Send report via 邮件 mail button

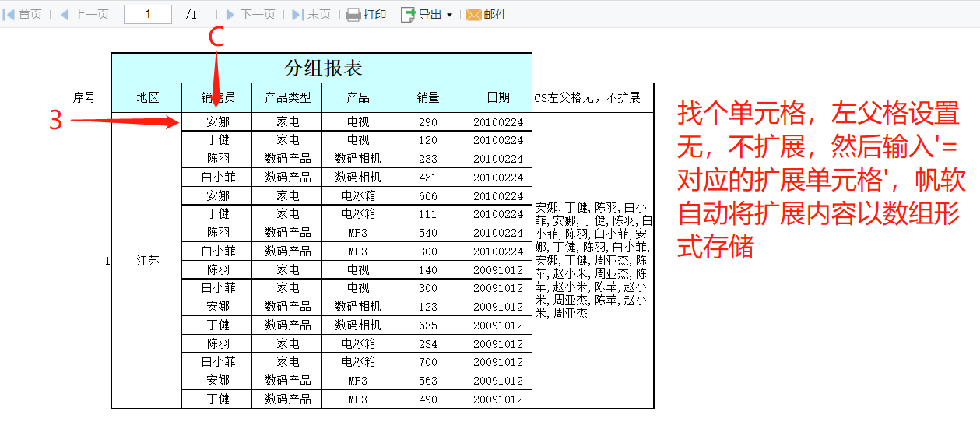tap(486, 15)
